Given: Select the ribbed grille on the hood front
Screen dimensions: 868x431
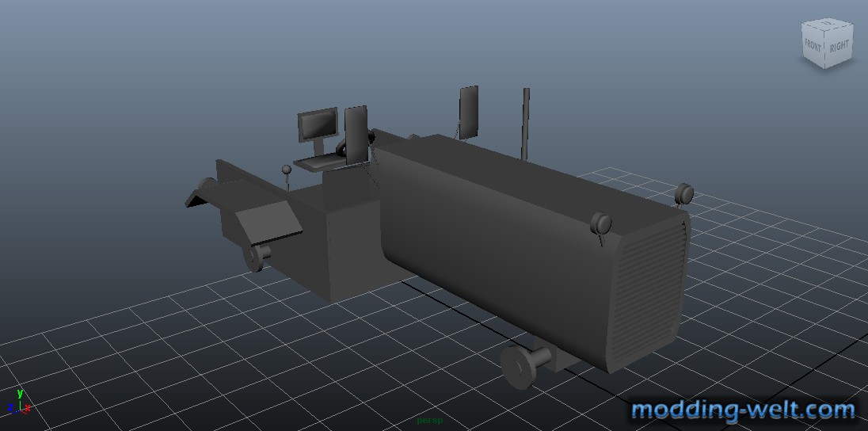Looking at the screenshot, I should click(x=648, y=291).
